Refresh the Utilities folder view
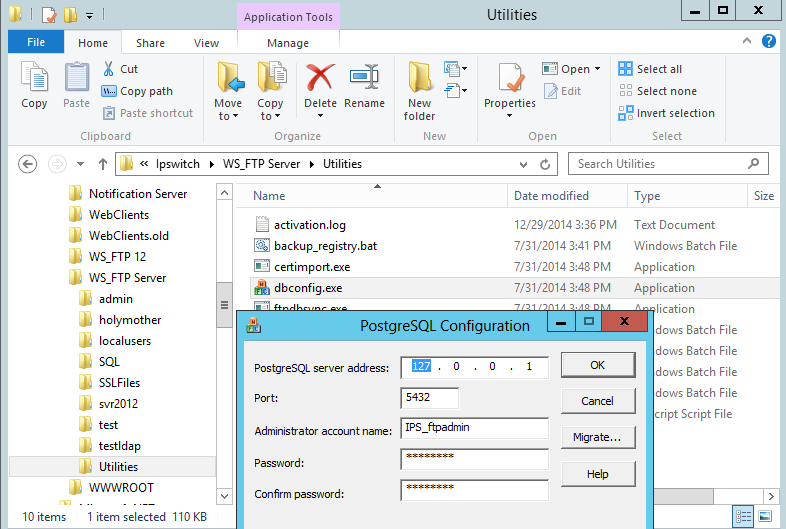The width and height of the screenshot is (786, 529). (x=545, y=164)
